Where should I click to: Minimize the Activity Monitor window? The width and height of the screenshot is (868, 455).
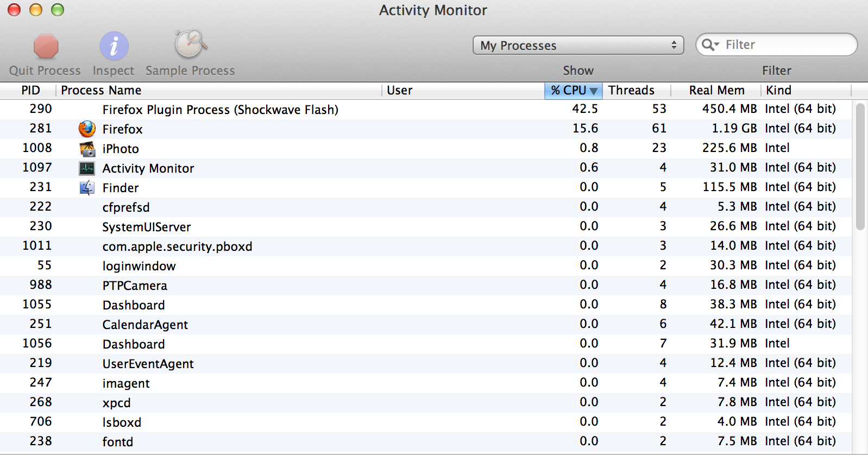[x=36, y=10]
